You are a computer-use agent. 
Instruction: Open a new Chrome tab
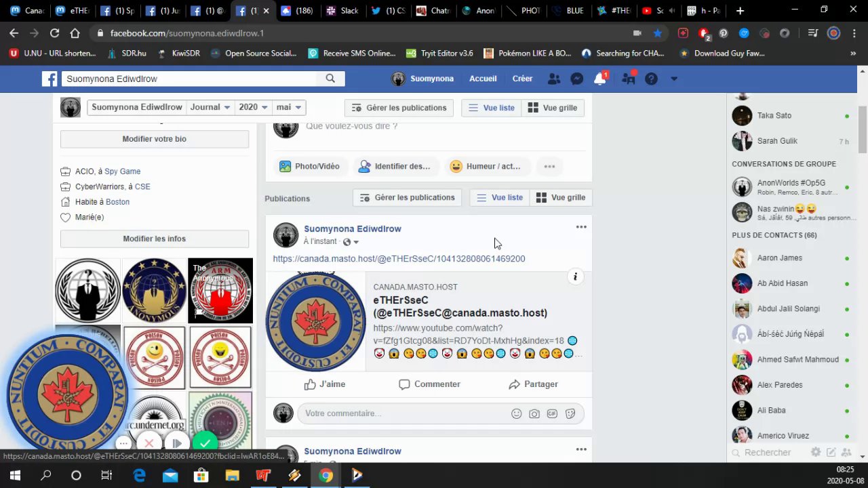point(740,11)
